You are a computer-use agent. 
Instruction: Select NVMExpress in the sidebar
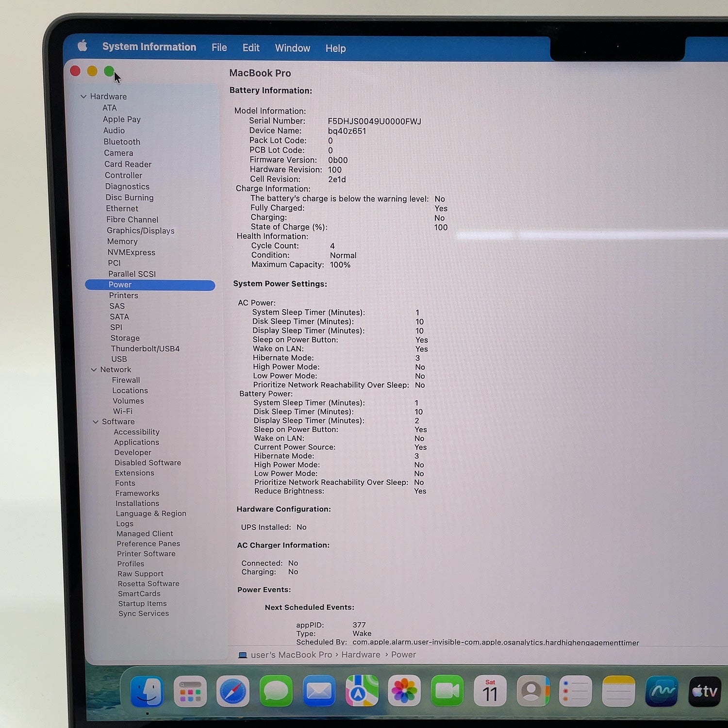pos(131,252)
